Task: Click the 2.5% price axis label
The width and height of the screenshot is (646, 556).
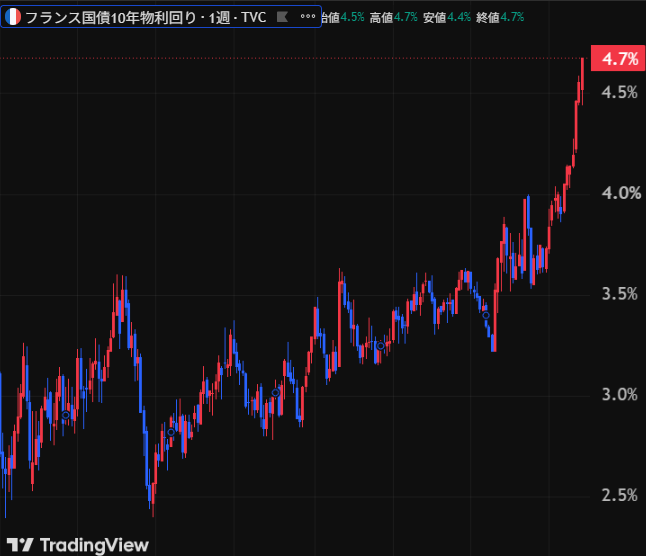Action: 620,495
